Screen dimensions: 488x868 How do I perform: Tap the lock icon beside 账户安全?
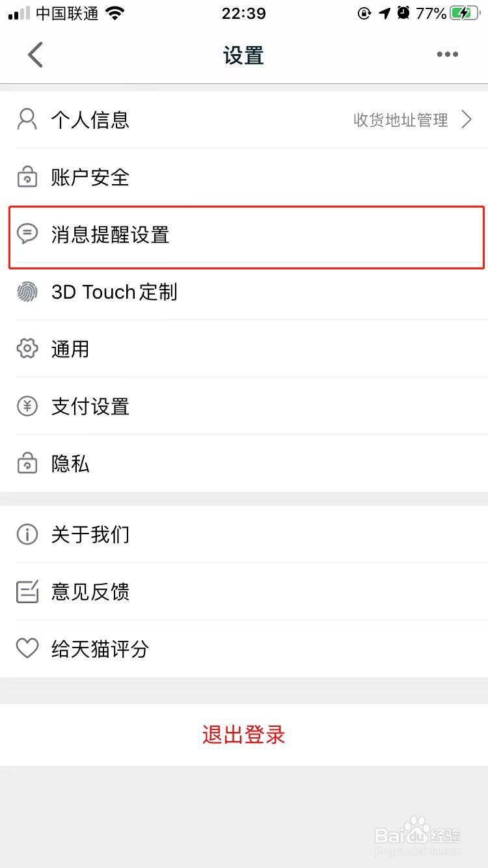pyautogui.click(x=27, y=177)
